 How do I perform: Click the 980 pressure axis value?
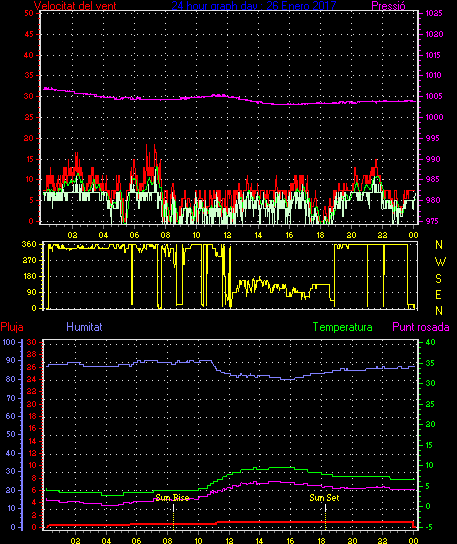[x=433, y=200]
